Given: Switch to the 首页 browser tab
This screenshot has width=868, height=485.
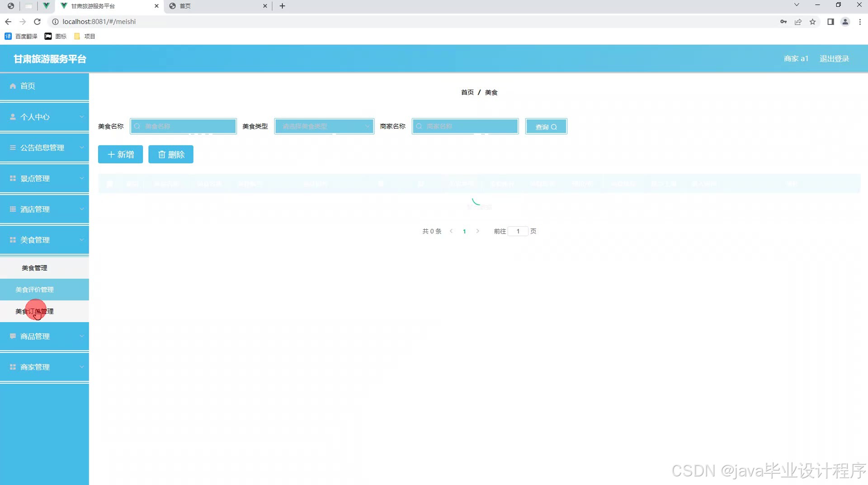Looking at the screenshot, I should pyautogui.click(x=218, y=6).
